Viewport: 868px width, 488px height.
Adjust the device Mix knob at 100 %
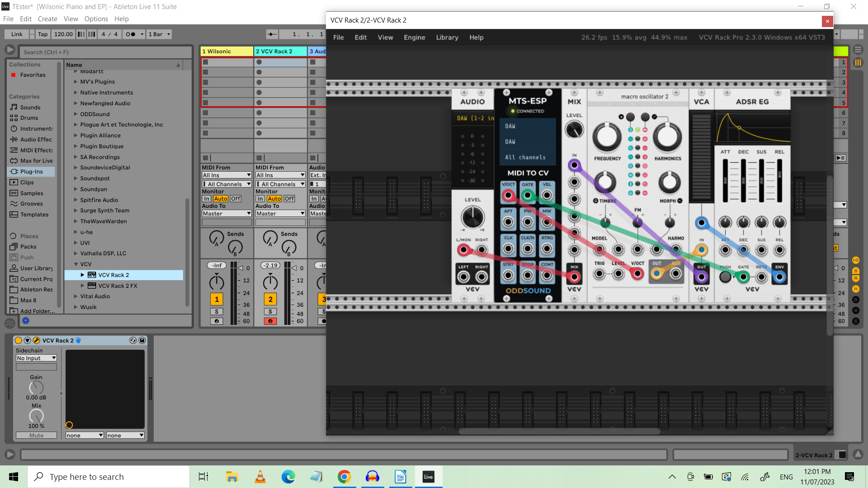pos(36,416)
